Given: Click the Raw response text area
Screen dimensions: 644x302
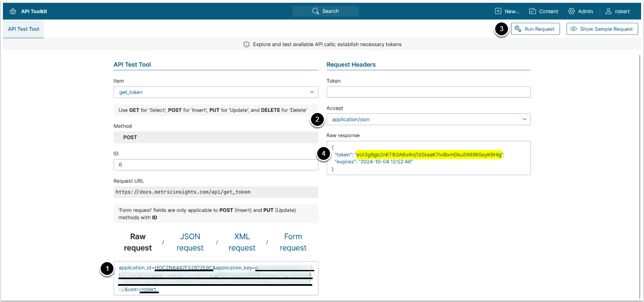Looking at the screenshot, I should point(429,158).
